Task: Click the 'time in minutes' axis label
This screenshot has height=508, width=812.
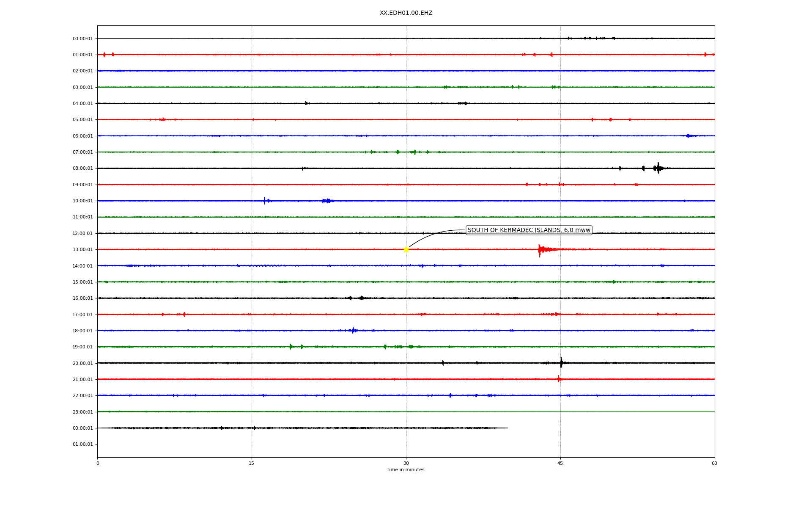Action: tap(406, 470)
